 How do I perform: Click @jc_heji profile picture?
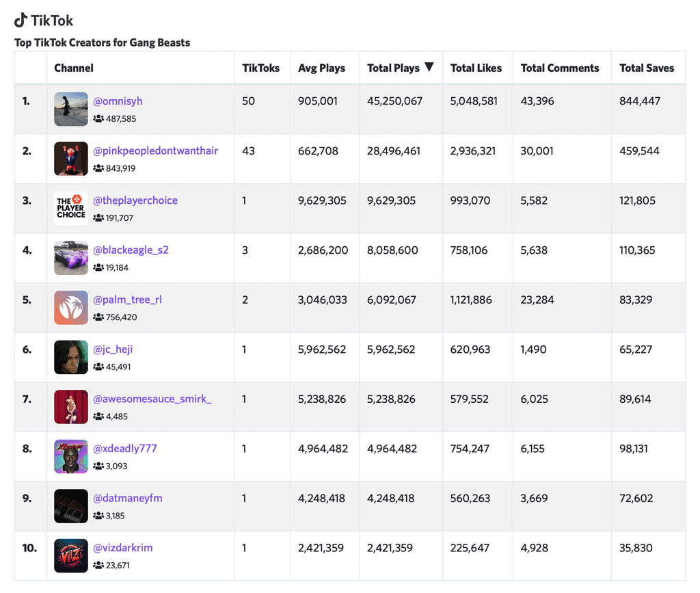click(71, 357)
